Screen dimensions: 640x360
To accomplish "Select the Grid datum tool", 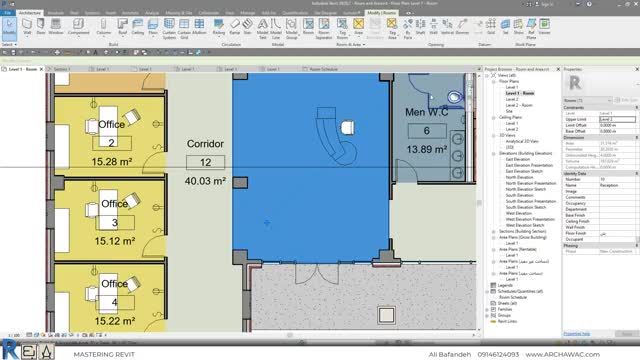I will pos(491,27).
